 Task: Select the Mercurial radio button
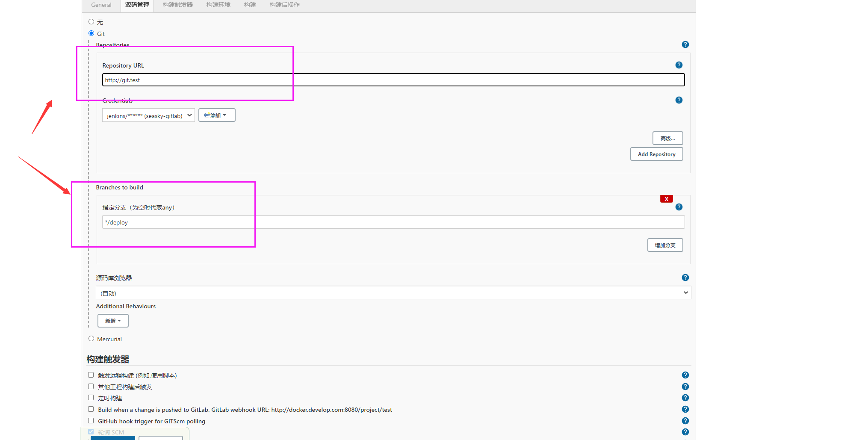point(91,338)
